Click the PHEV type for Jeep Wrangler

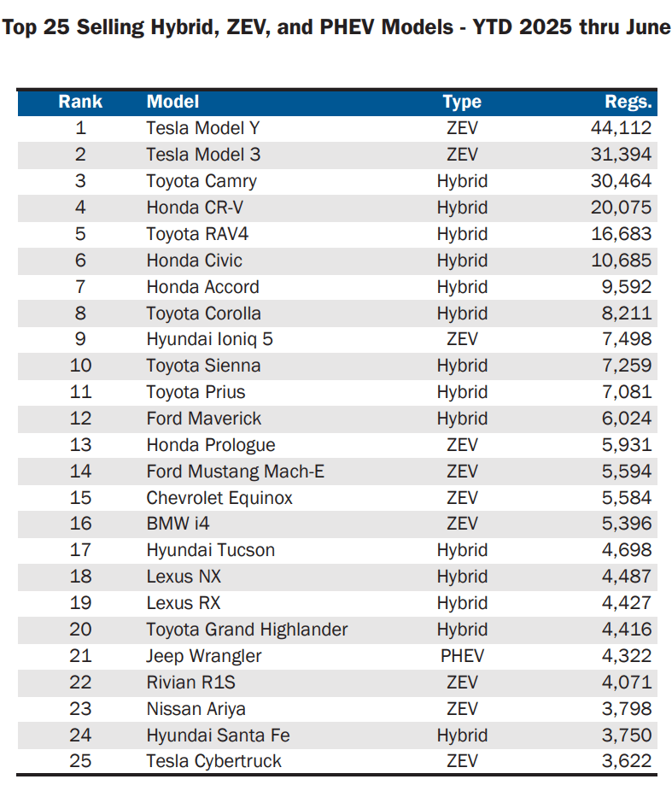coord(462,656)
